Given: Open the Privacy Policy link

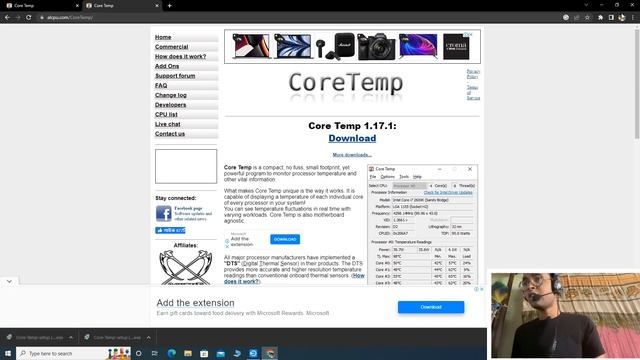Looking at the screenshot, I should click(x=473, y=74).
